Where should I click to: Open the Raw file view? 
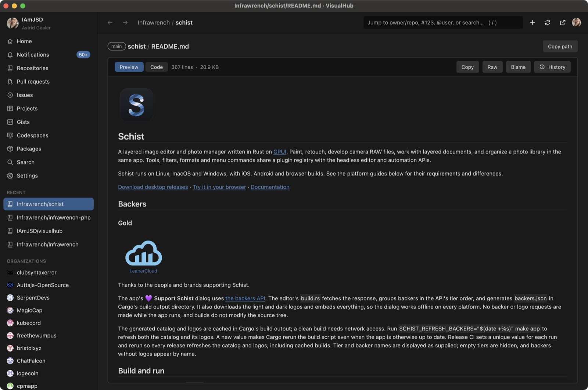492,67
